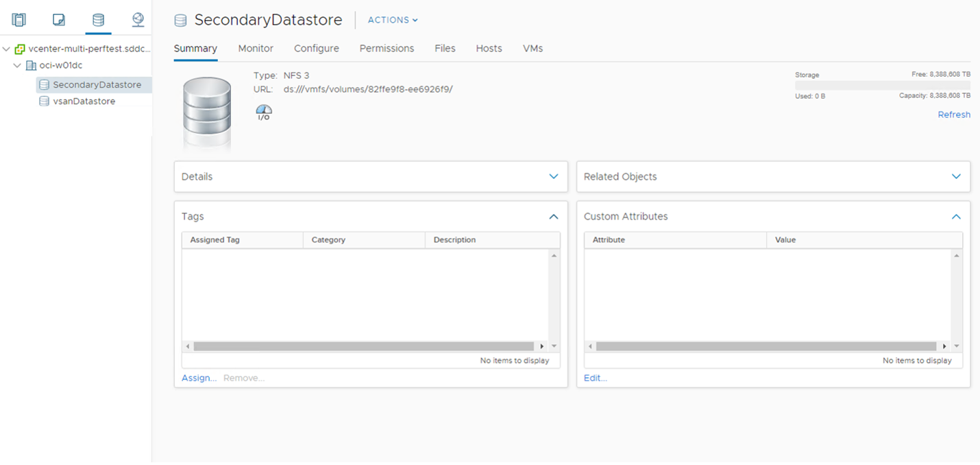Click the vsanDatastore datastore icon
Viewport: 980px width, 465px height.
[x=44, y=101]
